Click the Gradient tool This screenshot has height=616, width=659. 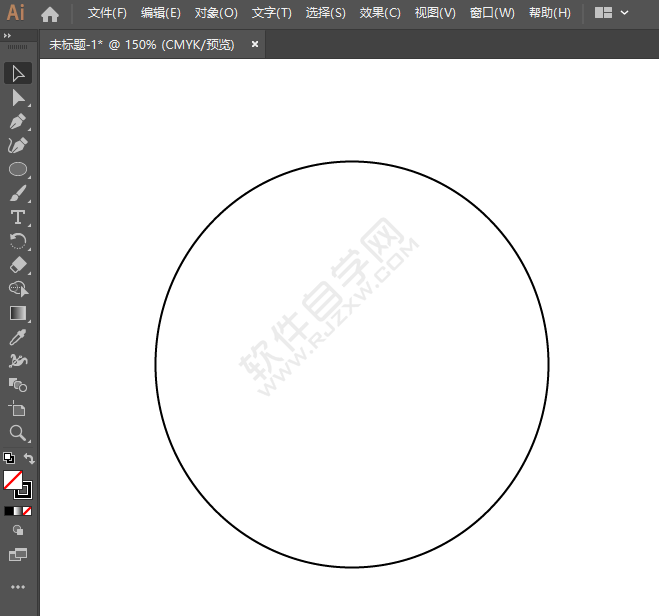point(18,313)
